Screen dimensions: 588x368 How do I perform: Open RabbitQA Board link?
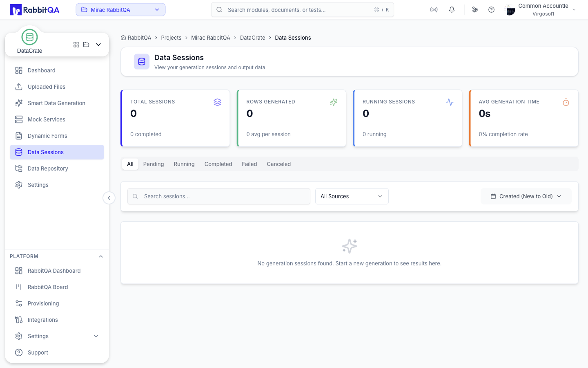tap(57, 287)
